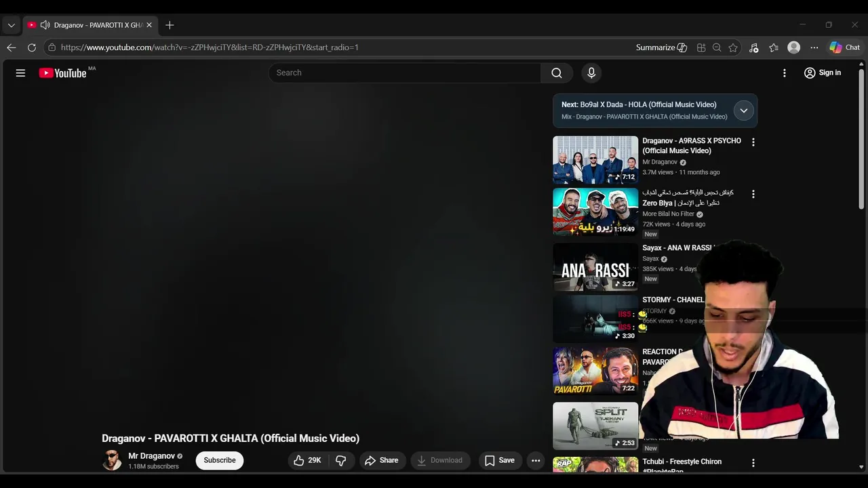Image resolution: width=868 pixels, height=488 pixels.
Task: Click the 29K like count
Action: pyautogui.click(x=315, y=460)
